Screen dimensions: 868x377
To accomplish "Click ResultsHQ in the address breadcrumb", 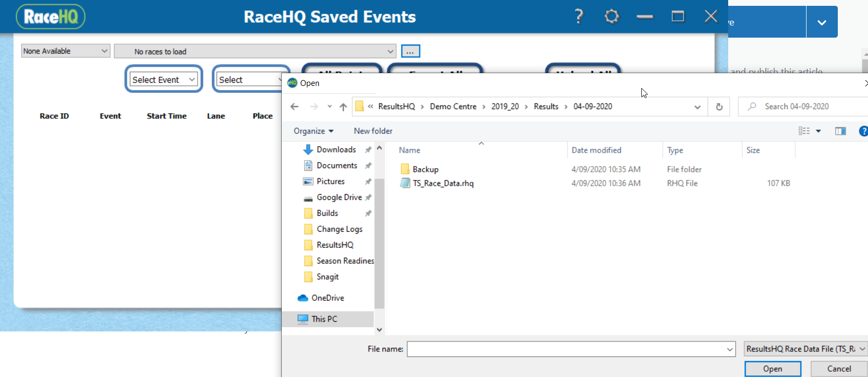I will (397, 107).
